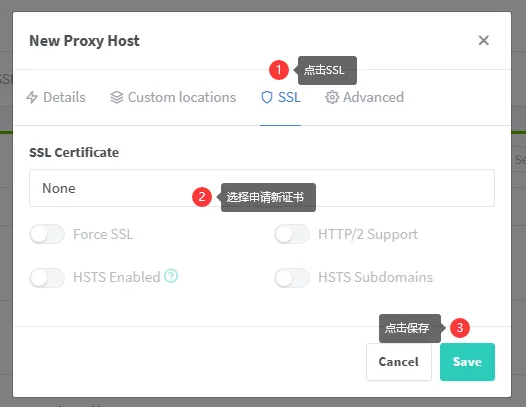Viewport: 526px width, 407px height.
Task: Toggle the HSTS Enabled switch
Action: tap(47, 277)
